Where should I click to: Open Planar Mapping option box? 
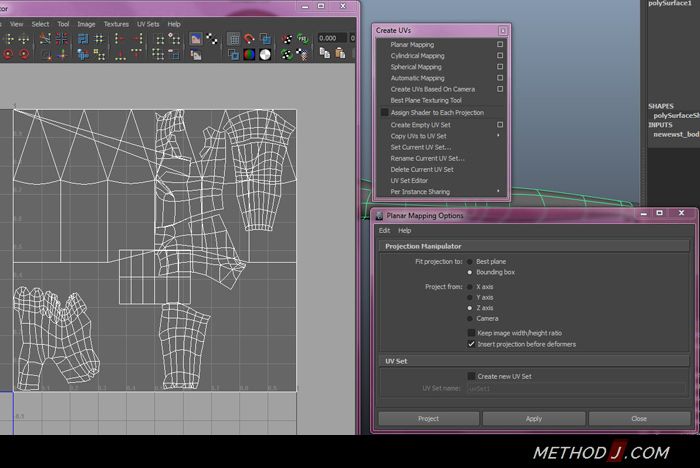point(500,45)
